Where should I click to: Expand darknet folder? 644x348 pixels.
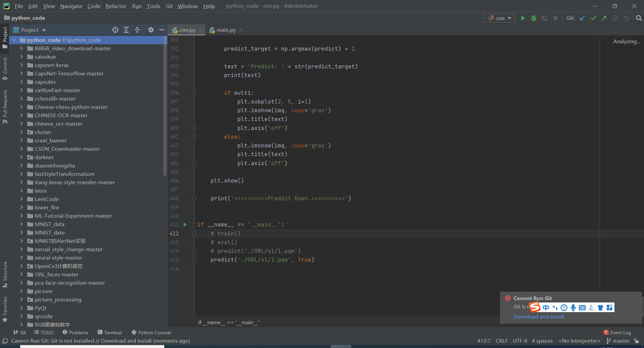coord(21,157)
